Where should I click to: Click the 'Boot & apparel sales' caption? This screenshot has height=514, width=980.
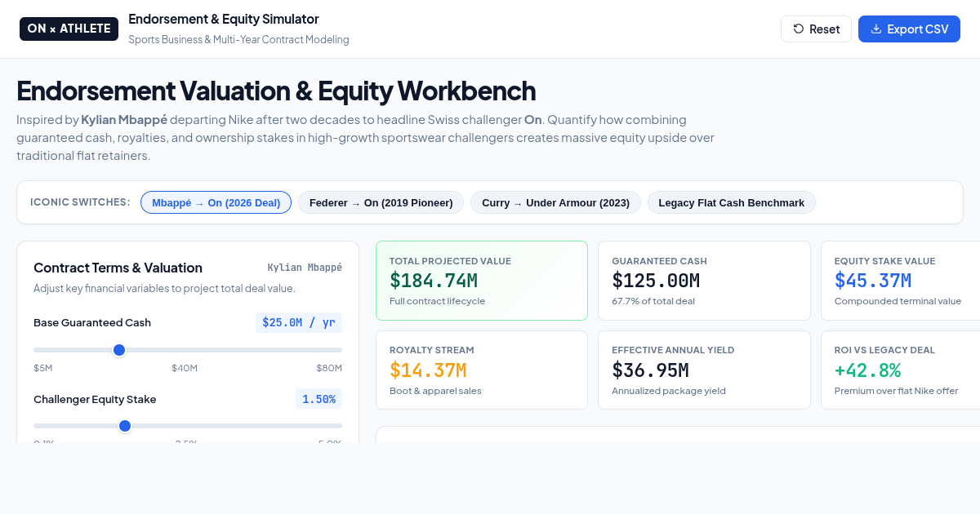coord(435,391)
